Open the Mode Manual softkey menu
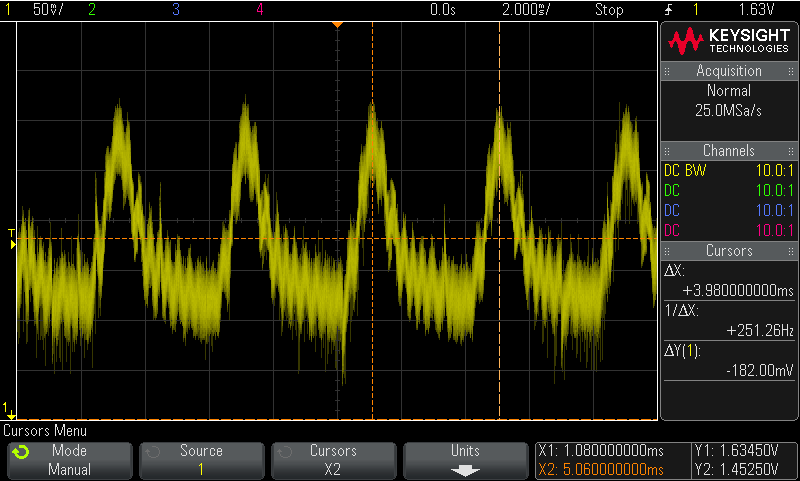800x481 pixels. (69, 460)
